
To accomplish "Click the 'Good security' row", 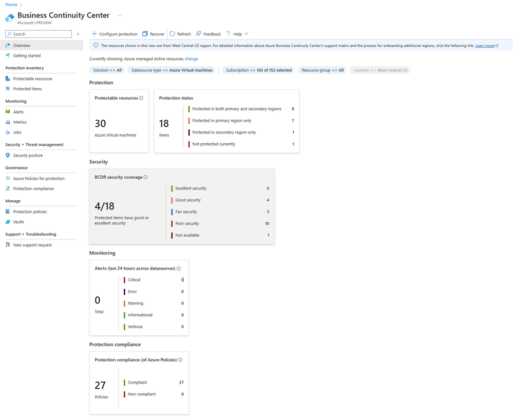I will 220,200.
